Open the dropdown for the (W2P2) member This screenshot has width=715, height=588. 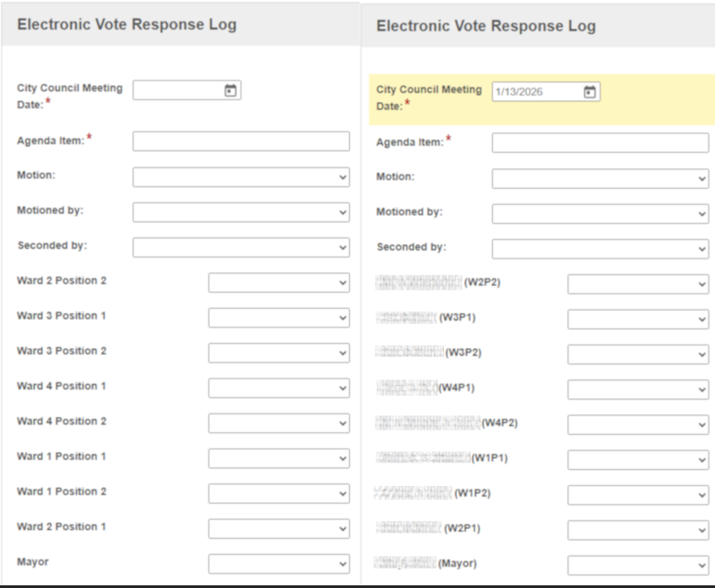pos(637,284)
